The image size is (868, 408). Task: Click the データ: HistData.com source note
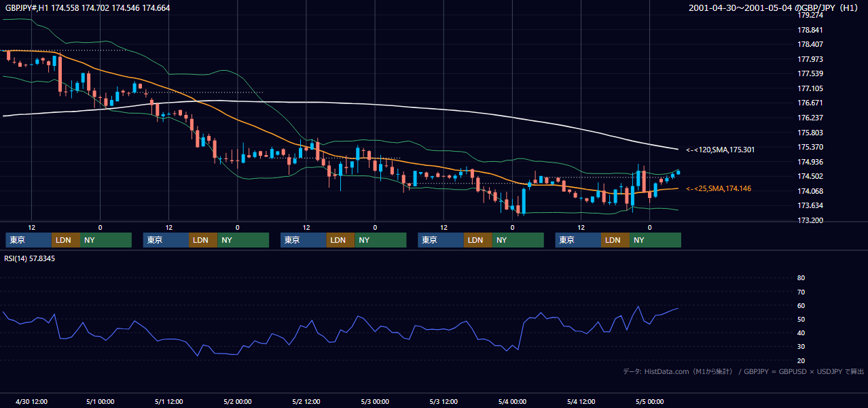tap(744, 371)
